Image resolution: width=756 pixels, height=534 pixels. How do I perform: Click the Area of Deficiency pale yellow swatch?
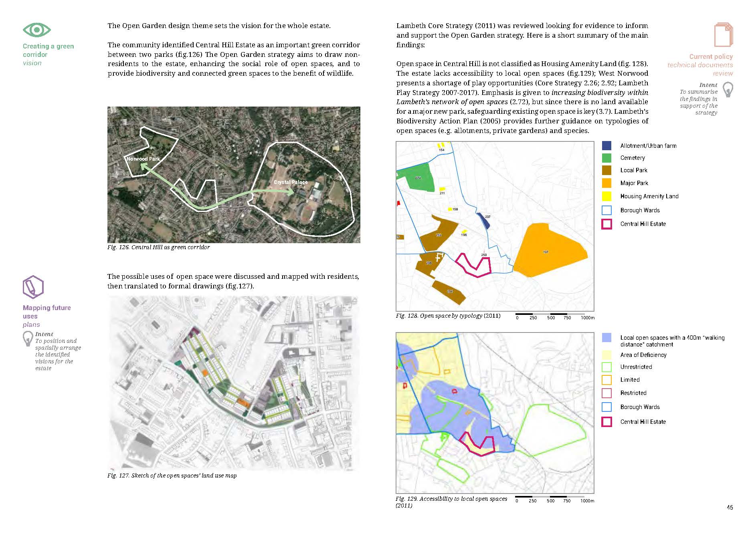coord(606,355)
